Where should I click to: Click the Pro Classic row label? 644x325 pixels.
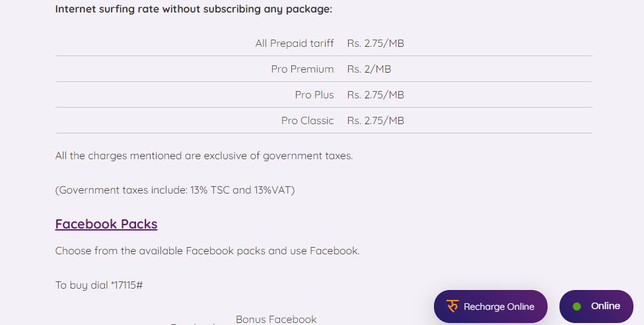pyautogui.click(x=308, y=121)
